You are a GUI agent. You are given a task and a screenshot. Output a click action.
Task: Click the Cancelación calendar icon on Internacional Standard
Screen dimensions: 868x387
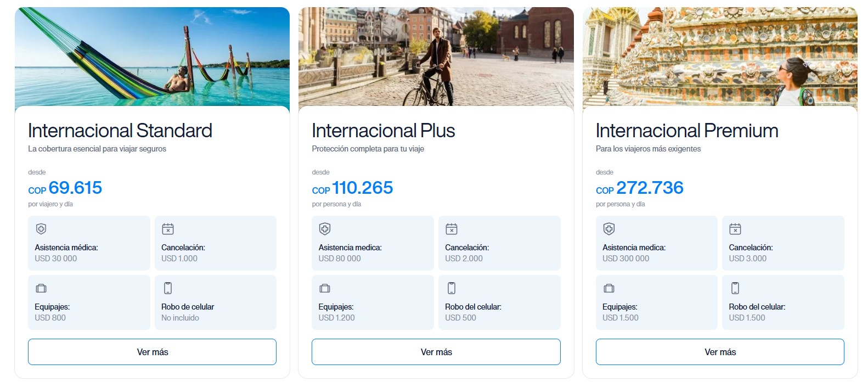(169, 229)
